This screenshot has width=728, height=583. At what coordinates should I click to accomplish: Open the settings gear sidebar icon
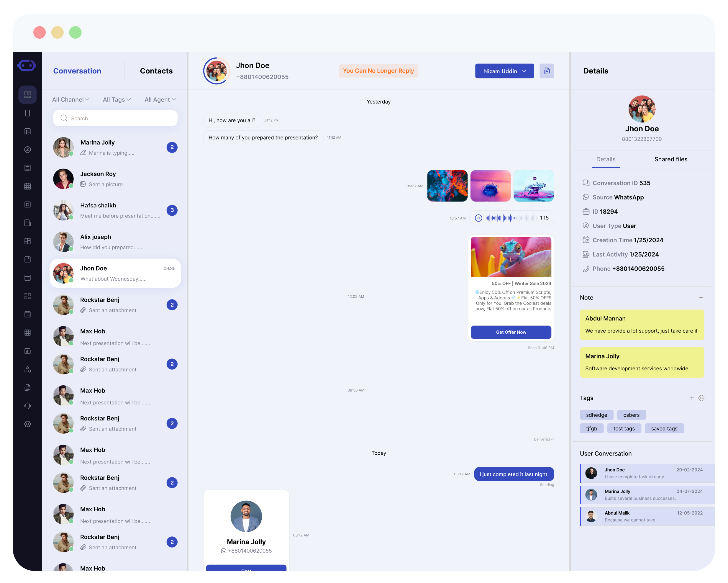point(27,424)
